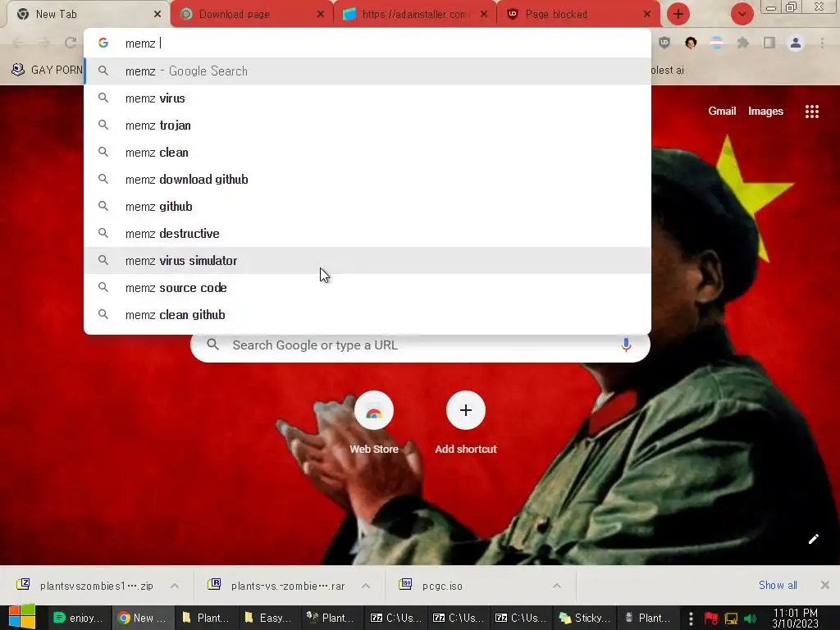840x630 pixels.
Task: Open the tab search dropdown
Action: (x=742, y=15)
